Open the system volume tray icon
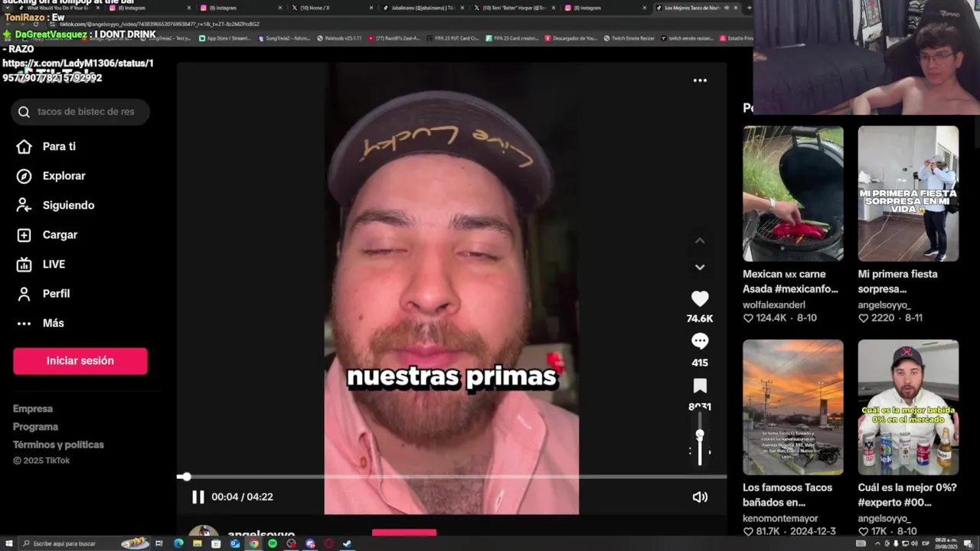 click(914, 543)
